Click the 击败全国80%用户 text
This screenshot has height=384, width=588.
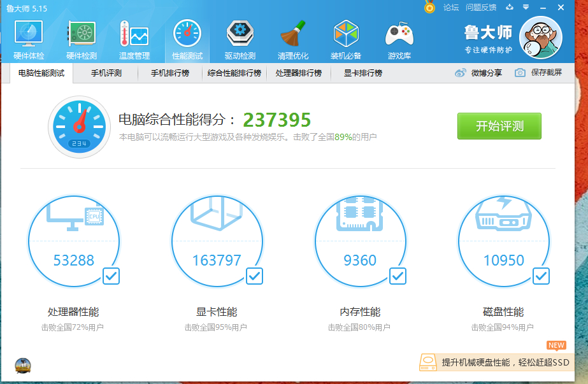click(x=359, y=327)
